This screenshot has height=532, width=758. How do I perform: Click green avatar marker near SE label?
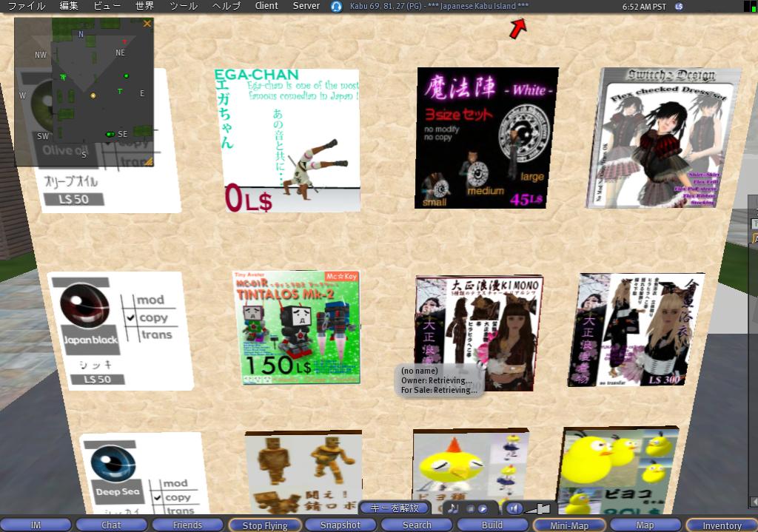(x=110, y=134)
